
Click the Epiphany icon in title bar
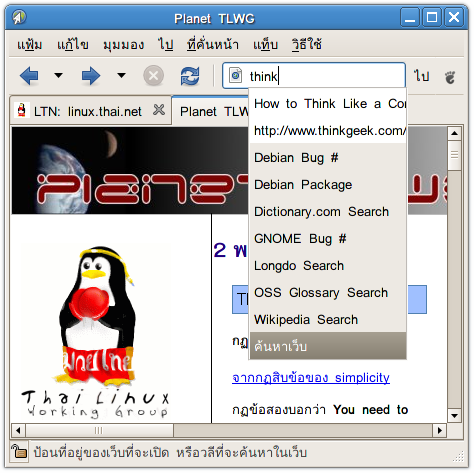point(19,17)
